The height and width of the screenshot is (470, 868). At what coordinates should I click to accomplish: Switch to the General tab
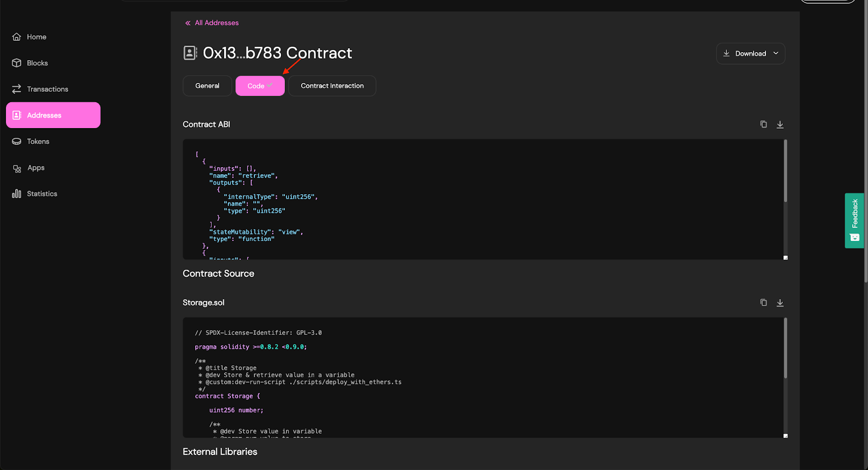[x=207, y=86]
